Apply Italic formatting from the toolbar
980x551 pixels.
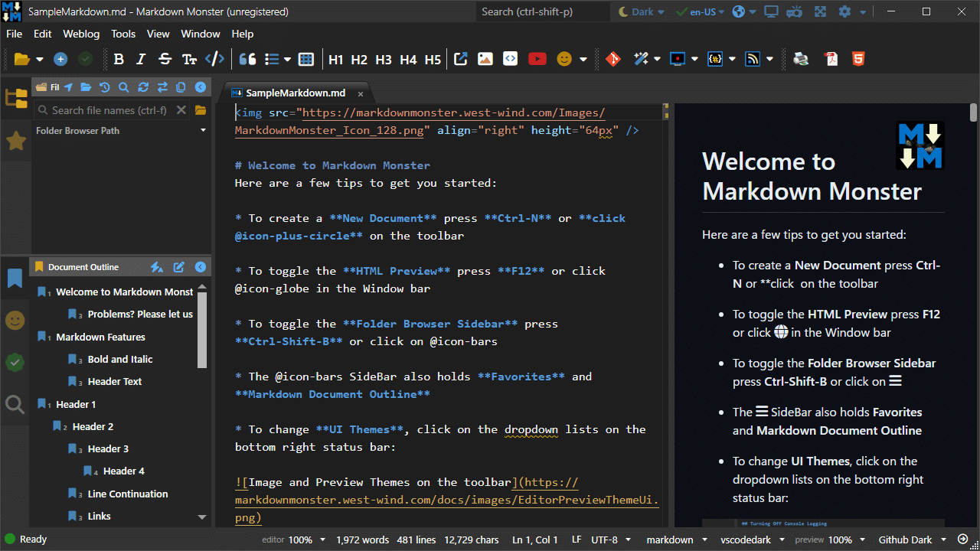pos(141,59)
